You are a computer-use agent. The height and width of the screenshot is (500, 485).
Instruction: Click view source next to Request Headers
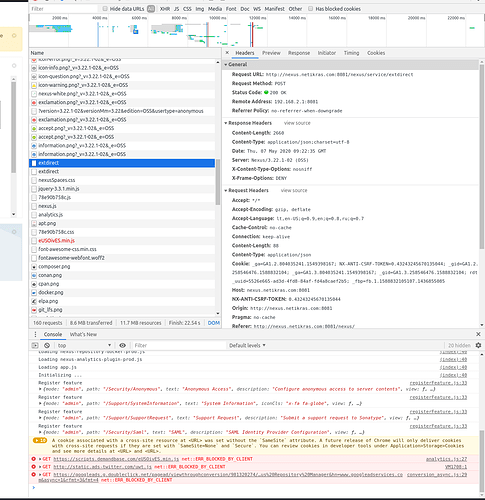[294, 190]
